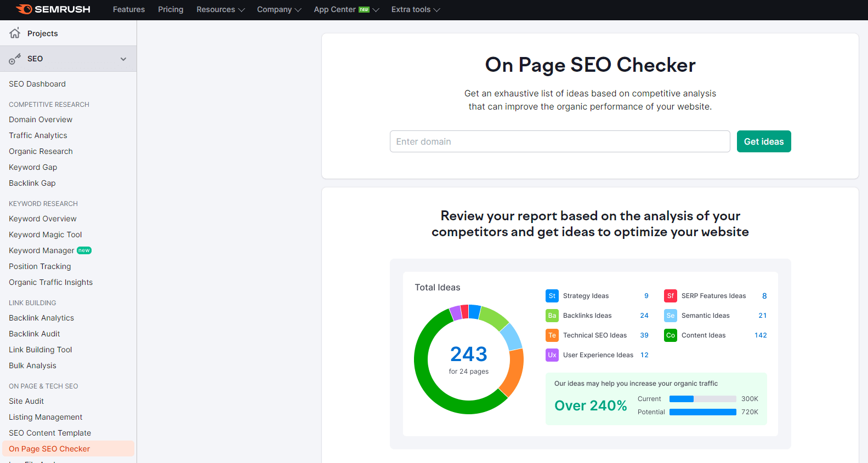The height and width of the screenshot is (463, 868).
Task: Select On Page SEO Checker item
Action: (x=68, y=449)
